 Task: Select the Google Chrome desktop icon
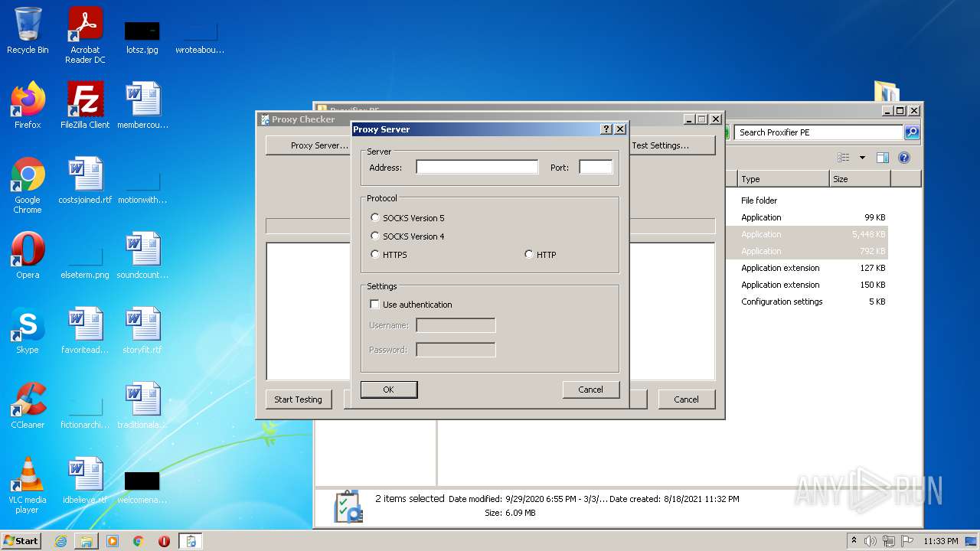pos(28,185)
